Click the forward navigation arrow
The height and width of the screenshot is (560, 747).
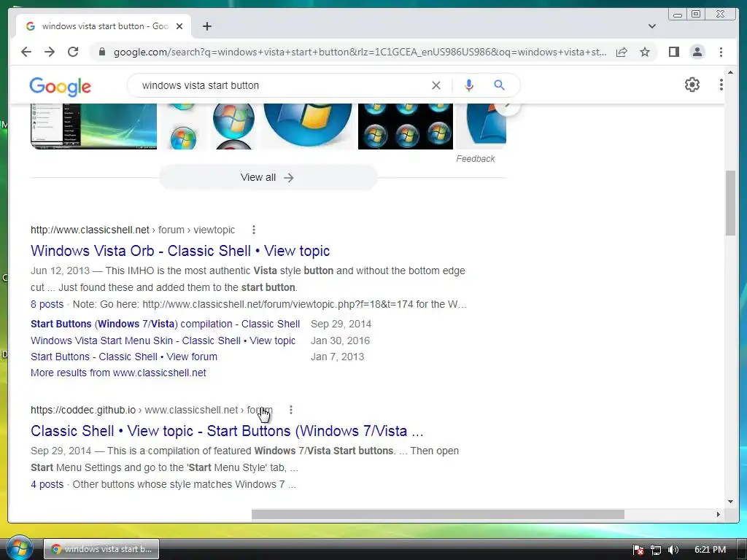point(50,52)
